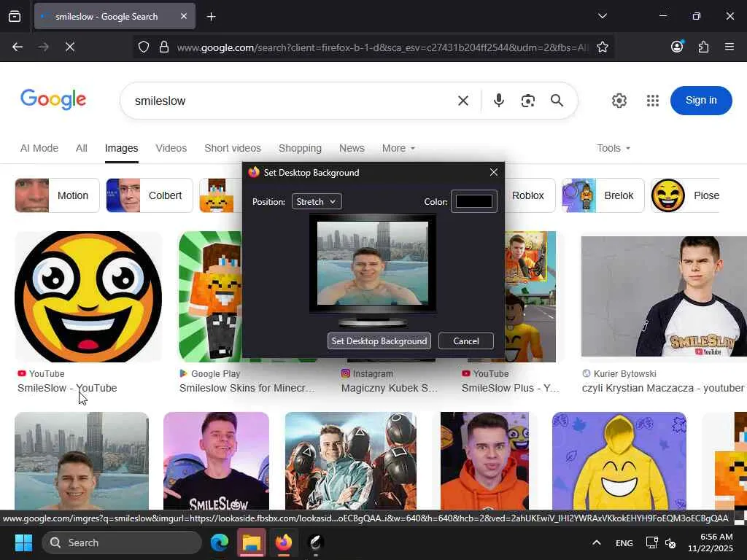Screen dimensions: 747x560
Task: Switch to AI Mode tab
Action: (39, 148)
